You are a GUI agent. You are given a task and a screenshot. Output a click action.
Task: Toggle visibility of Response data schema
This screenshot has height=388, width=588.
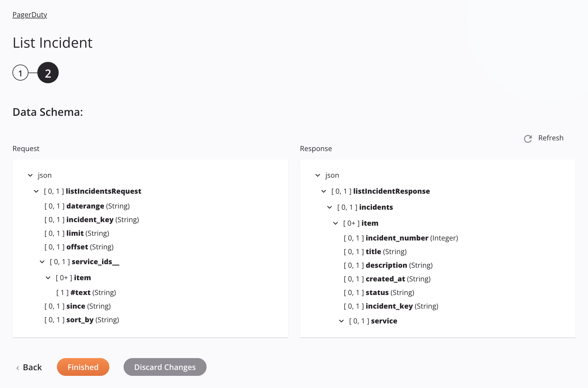pos(317,175)
